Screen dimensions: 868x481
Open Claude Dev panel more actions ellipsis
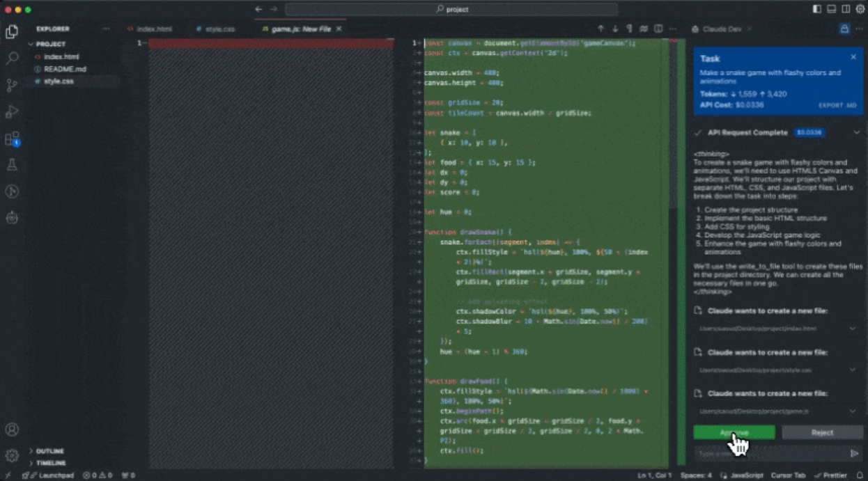click(858, 29)
